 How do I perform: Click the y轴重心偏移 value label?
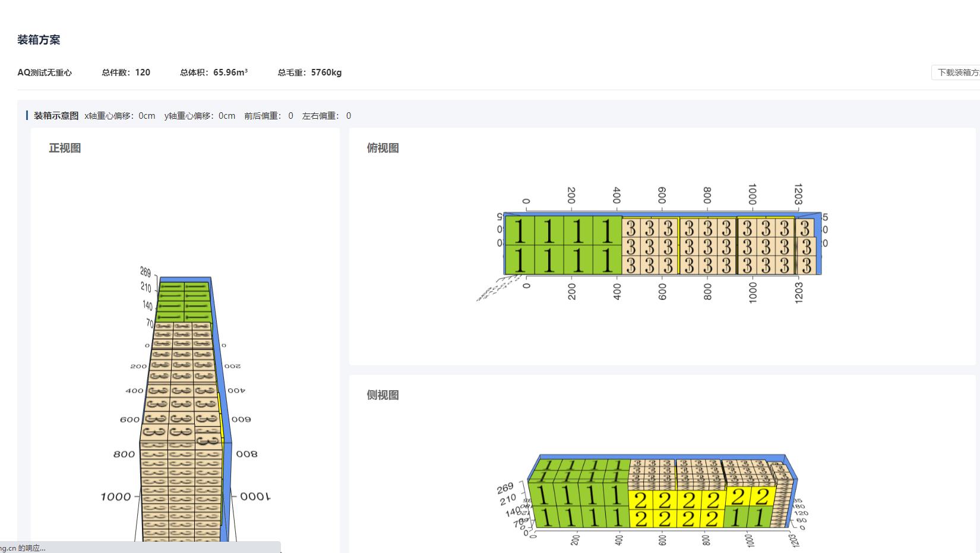[x=200, y=116]
